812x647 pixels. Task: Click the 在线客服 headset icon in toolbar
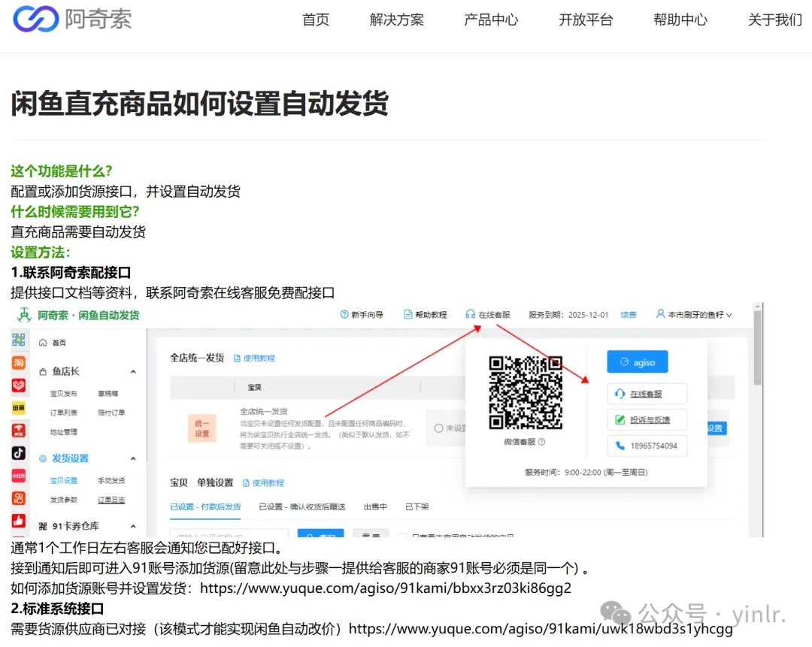470,314
